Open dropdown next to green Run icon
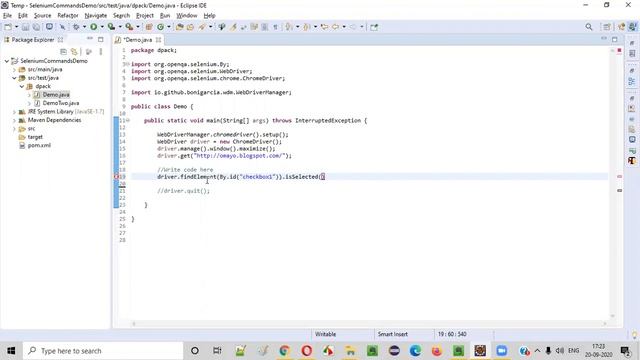 click(x=102, y=27)
